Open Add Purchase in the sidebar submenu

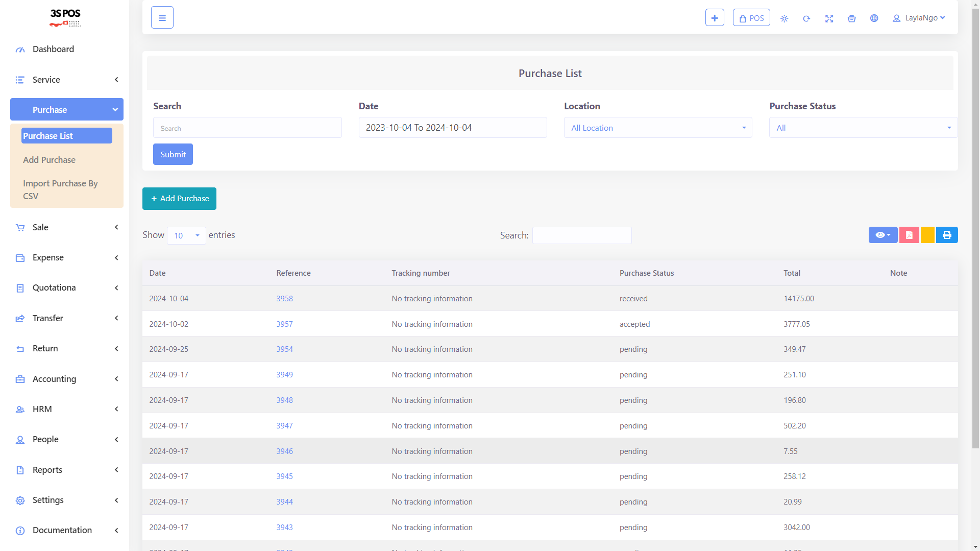pyautogui.click(x=49, y=160)
